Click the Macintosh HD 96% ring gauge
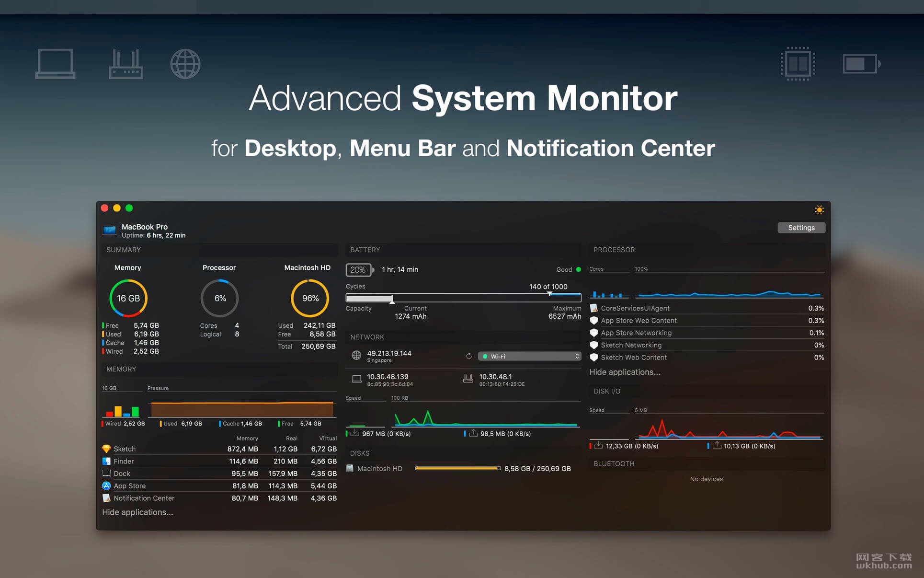 (310, 298)
